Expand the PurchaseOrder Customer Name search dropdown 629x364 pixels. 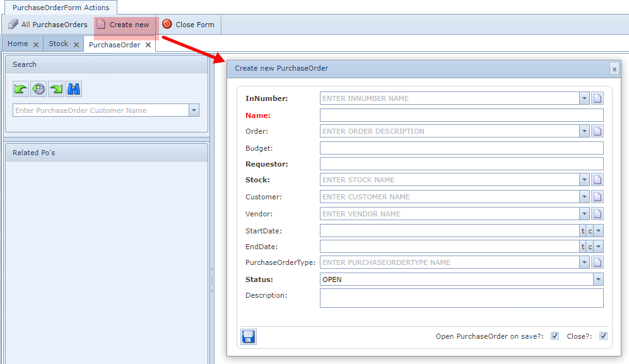coord(194,110)
